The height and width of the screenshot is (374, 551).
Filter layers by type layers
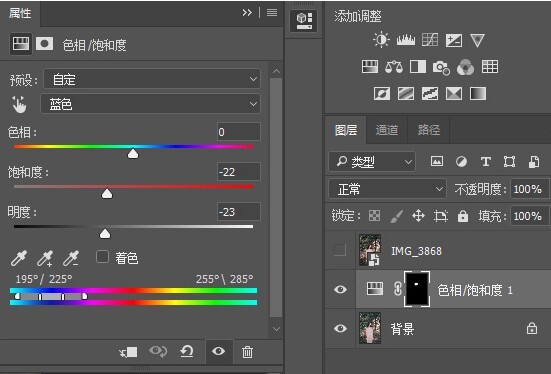coord(486,161)
